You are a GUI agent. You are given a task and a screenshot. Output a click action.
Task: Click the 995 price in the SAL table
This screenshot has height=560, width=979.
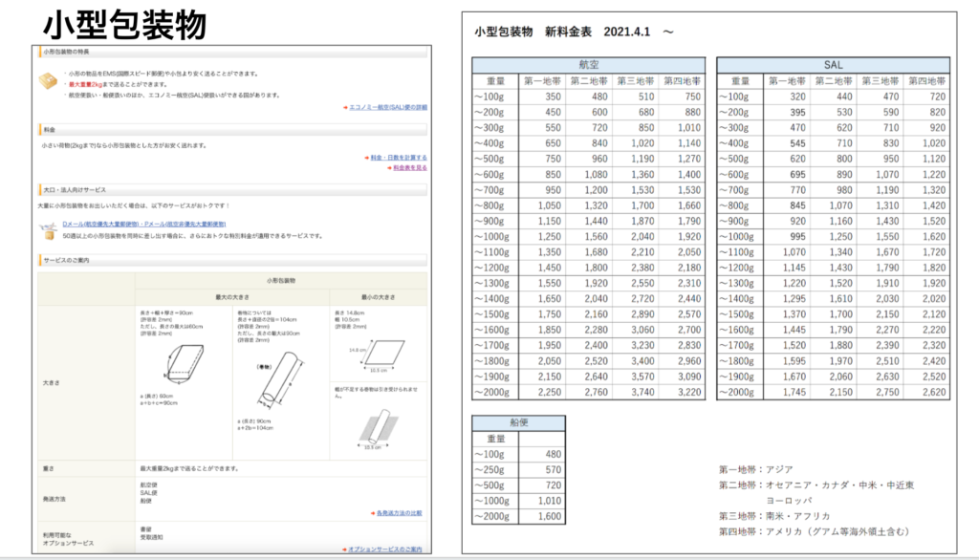[x=797, y=237]
